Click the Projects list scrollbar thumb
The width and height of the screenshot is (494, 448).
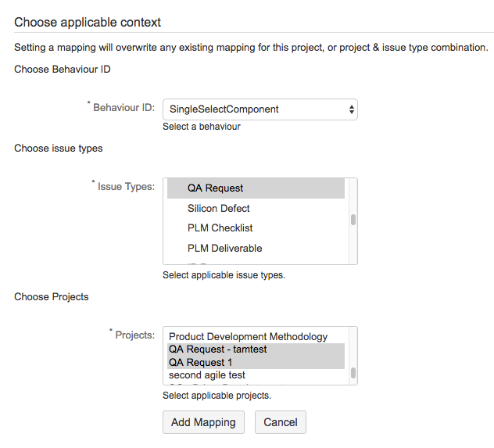click(353, 374)
